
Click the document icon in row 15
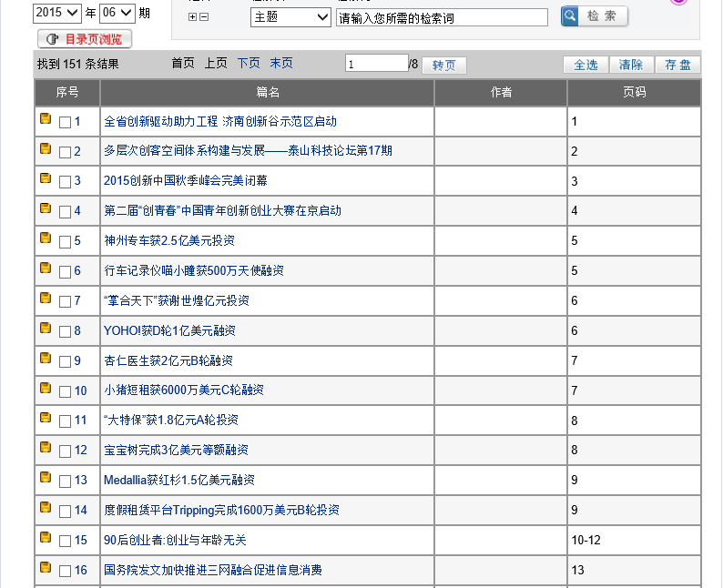[x=46, y=537]
